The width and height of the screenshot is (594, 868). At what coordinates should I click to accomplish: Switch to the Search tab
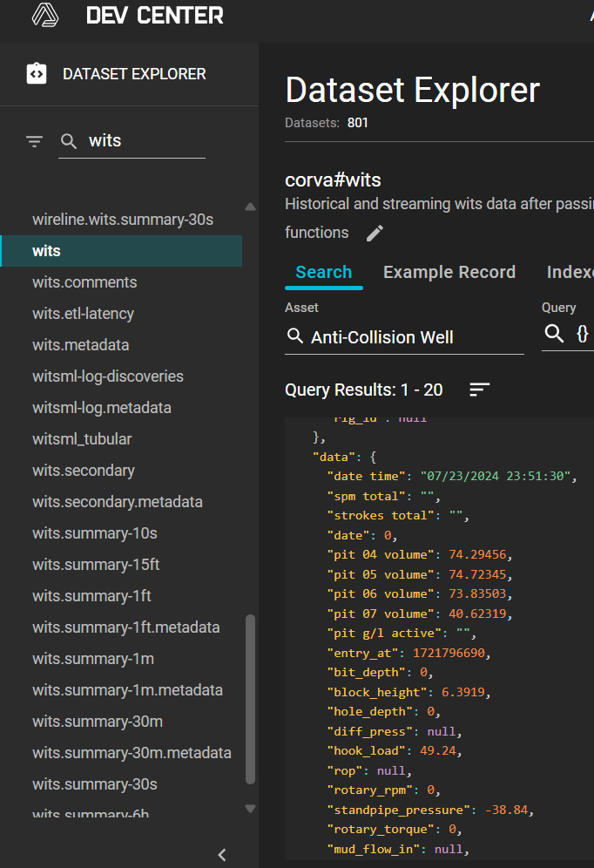coord(323,273)
